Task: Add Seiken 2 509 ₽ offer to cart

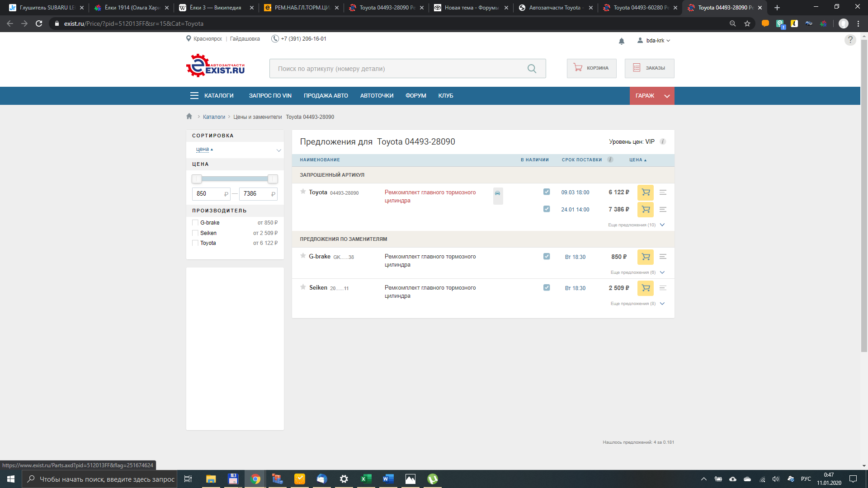Action: pyautogui.click(x=645, y=288)
